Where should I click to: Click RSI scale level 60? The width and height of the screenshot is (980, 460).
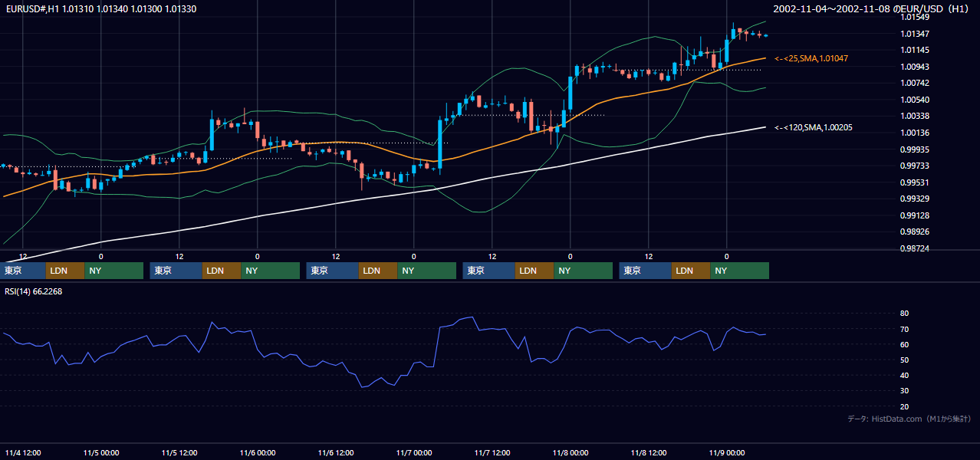[904, 344]
